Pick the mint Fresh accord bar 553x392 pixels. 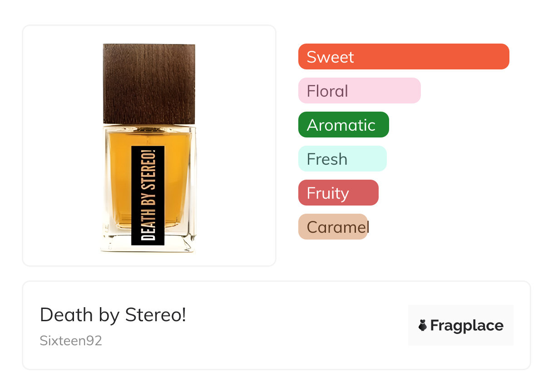coord(342,159)
